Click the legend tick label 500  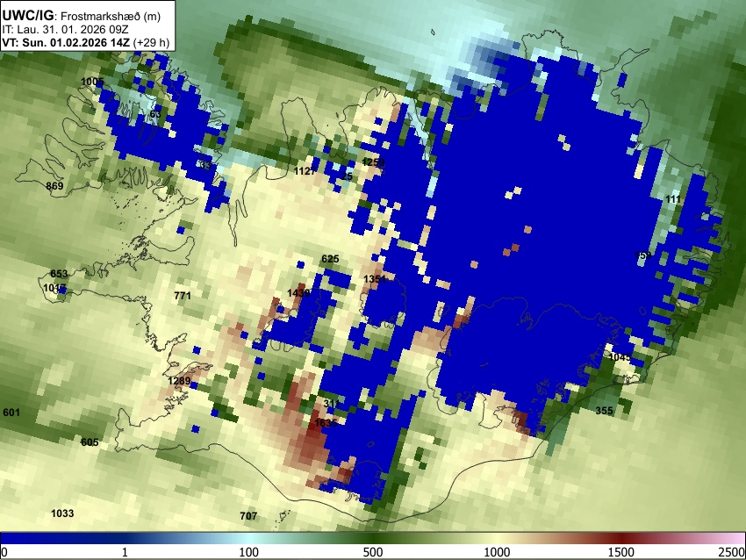[373, 552]
